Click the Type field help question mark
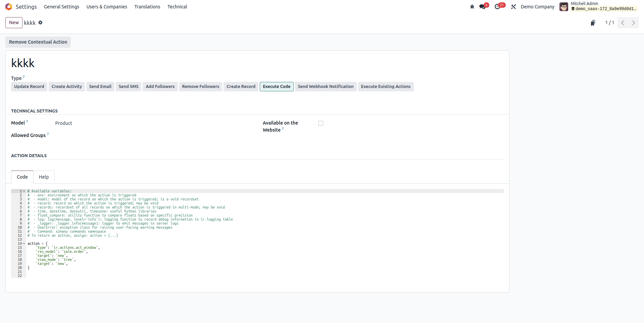The height and width of the screenshot is (323, 644). click(24, 77)
